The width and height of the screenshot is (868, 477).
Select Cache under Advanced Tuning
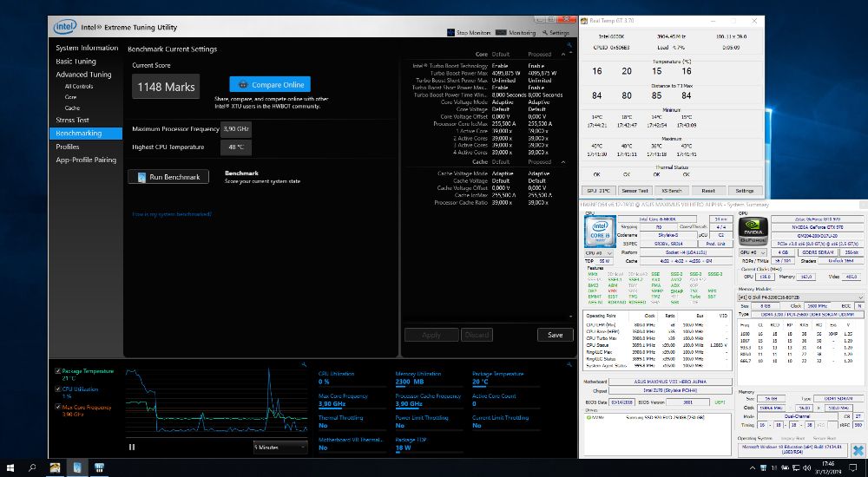point(72,108)
